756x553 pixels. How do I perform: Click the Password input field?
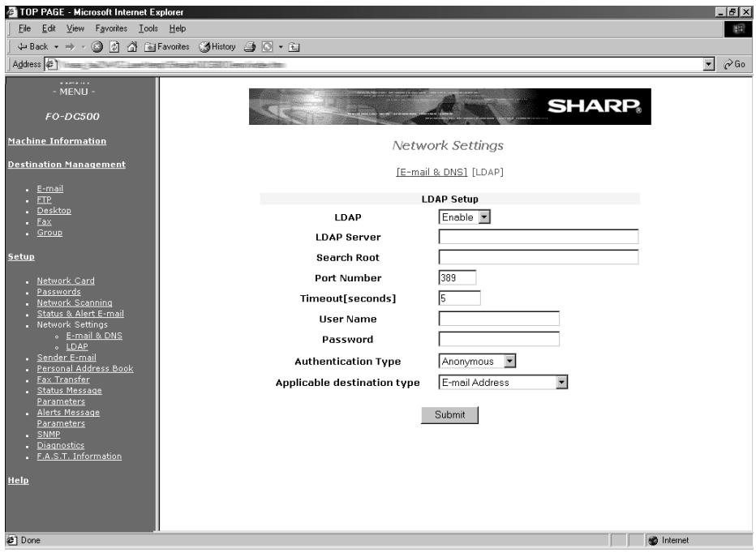(x=499, y=339)
